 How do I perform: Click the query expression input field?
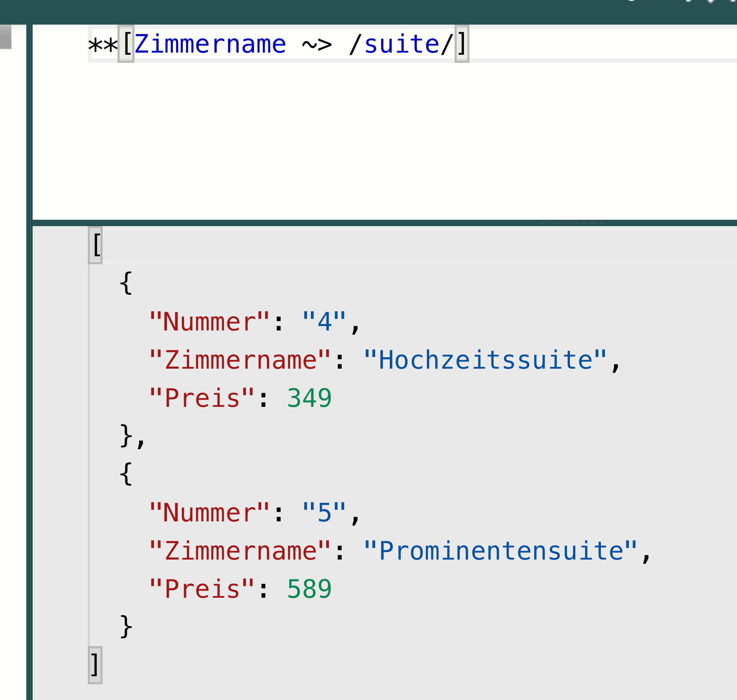[385, 122]
